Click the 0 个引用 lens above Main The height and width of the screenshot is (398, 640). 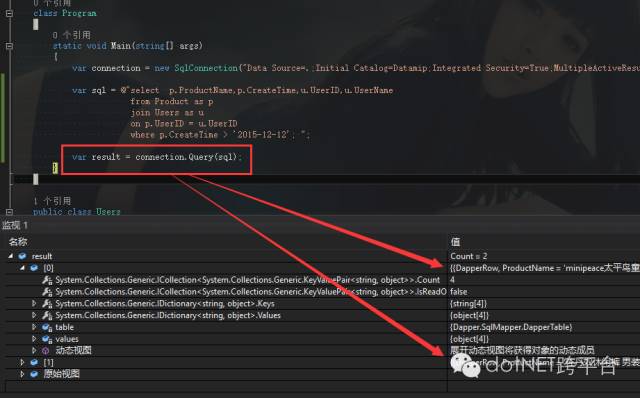pos(71,35)
